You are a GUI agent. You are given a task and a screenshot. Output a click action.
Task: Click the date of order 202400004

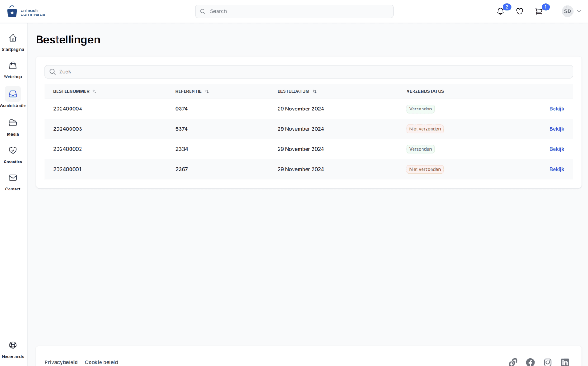coord(301,109)
